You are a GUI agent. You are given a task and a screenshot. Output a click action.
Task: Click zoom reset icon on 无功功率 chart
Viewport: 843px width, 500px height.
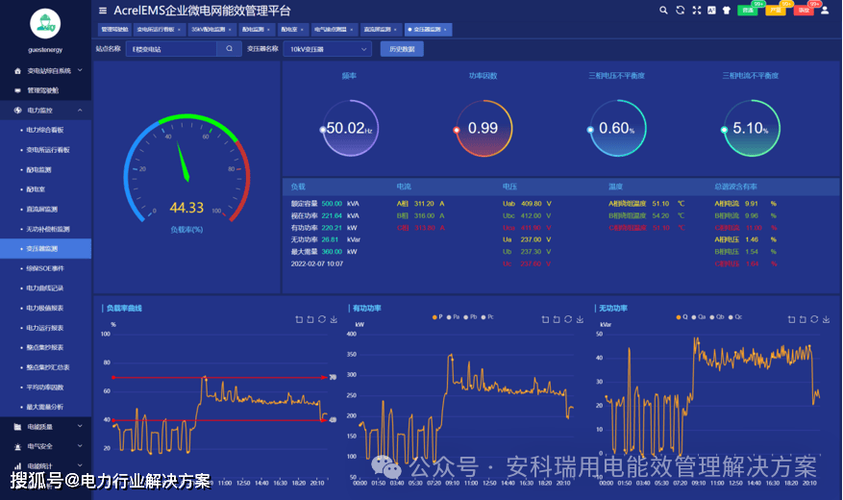[803, 319]
